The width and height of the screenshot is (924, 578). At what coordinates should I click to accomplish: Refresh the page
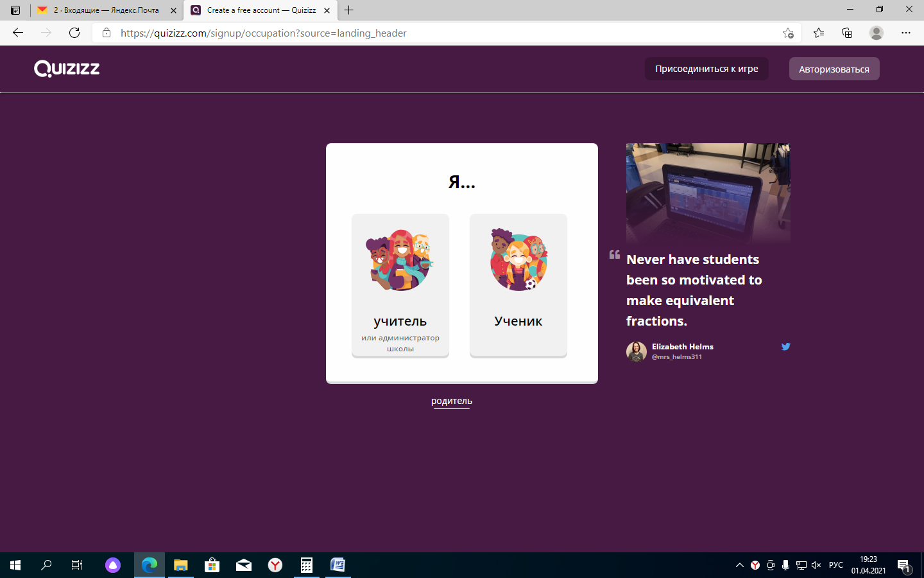point(74,33)
